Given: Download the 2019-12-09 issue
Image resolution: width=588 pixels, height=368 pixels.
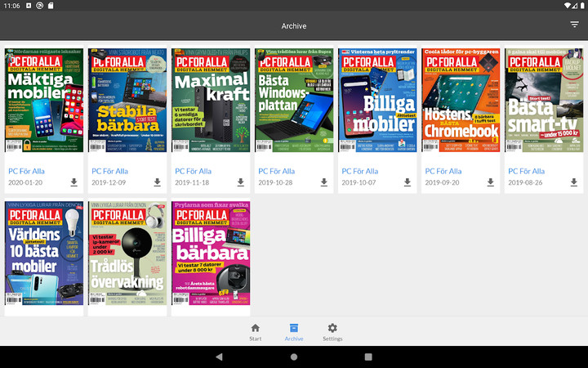Looking at the screenshot, I should click(157, 182).
